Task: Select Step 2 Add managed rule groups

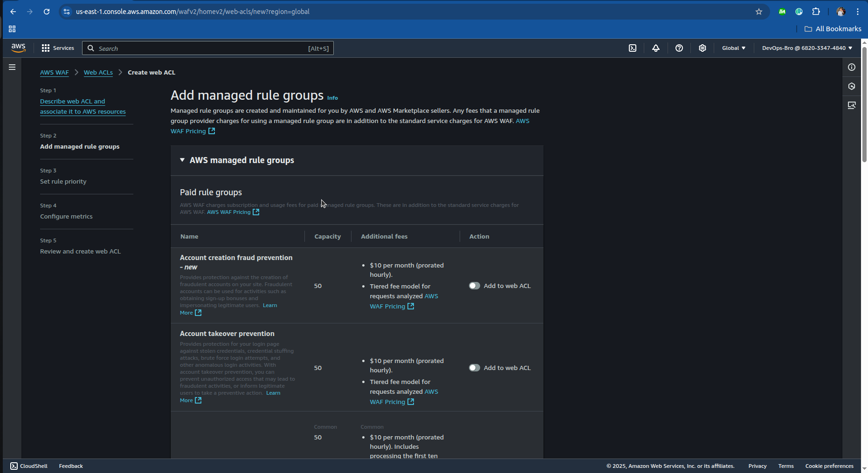Action: pyautogui.click(x=80, y=146)
